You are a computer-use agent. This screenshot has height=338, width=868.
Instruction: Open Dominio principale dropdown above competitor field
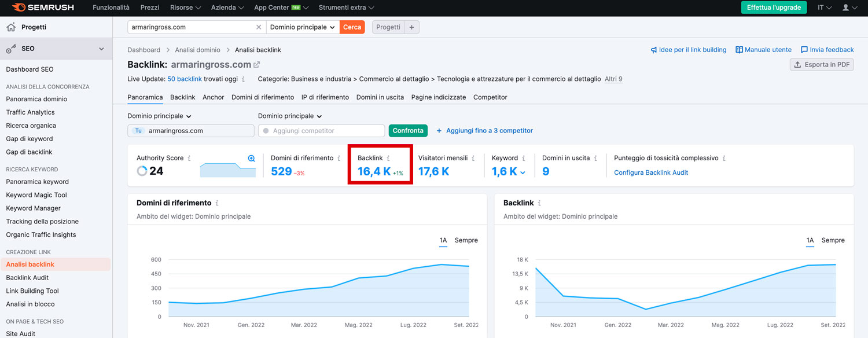click(x=290, y=116)
